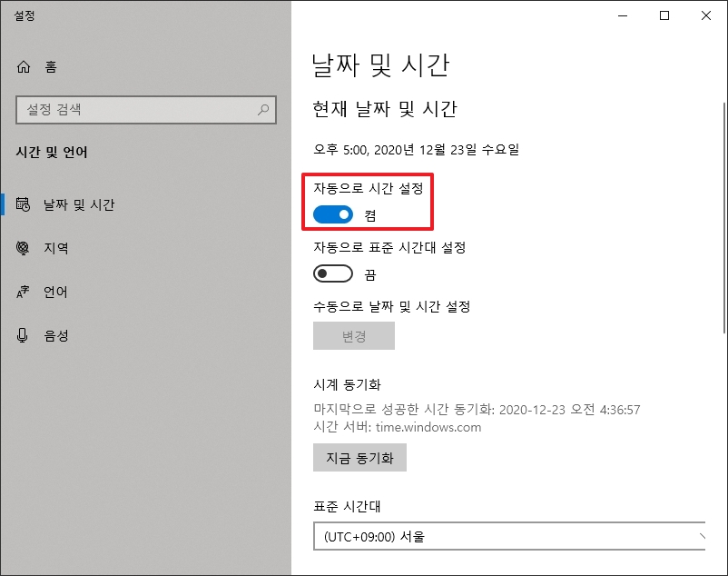Click the calendar icon beside 날짜 및 시간
This screenshot has height=576, width=728.
24,204
